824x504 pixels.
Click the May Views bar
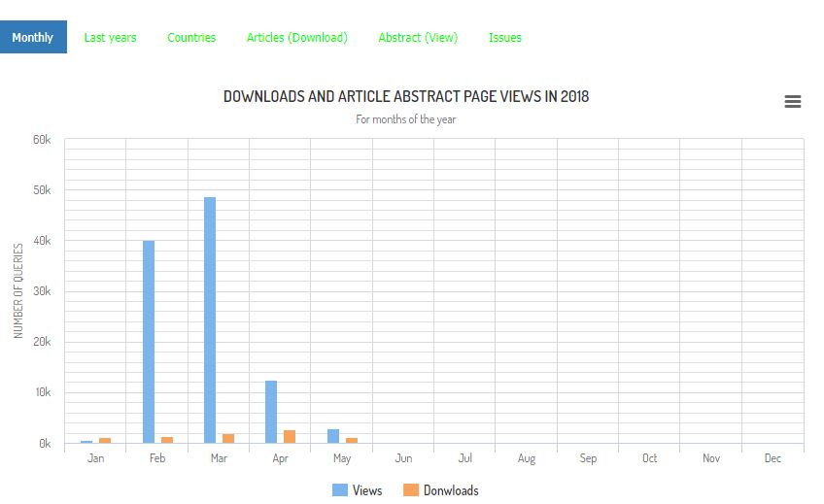click(332, 436)
